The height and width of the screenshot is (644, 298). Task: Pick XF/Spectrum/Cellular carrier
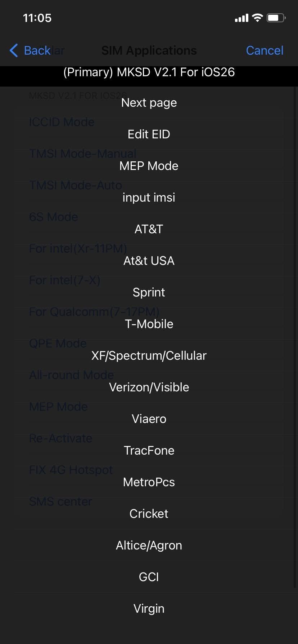coord(149,356)
